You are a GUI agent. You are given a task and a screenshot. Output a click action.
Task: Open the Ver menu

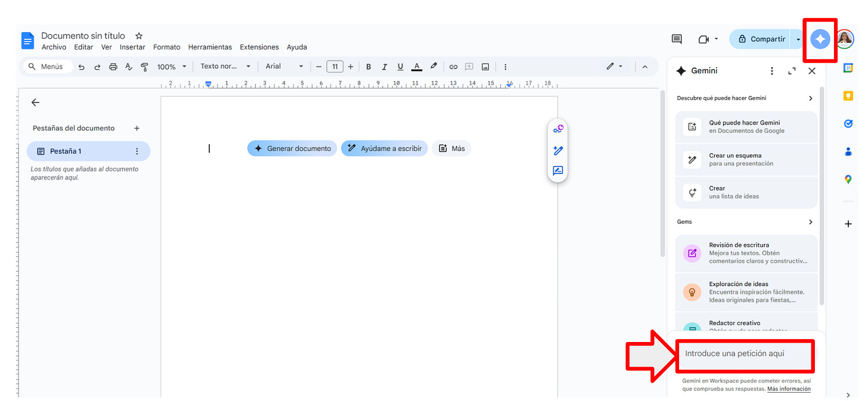[106, 47]
